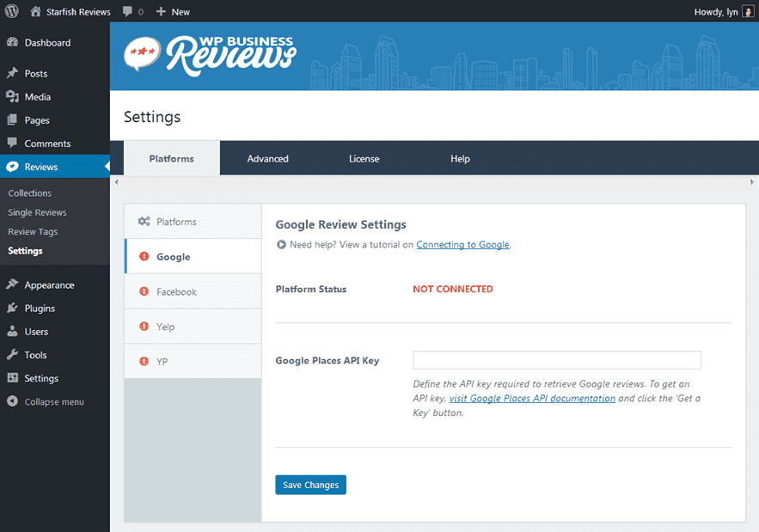Image resolution: width=759 pixels, height=532 pixels.
Task: Click the red warning icon beside Google
Action: [144, 256]
